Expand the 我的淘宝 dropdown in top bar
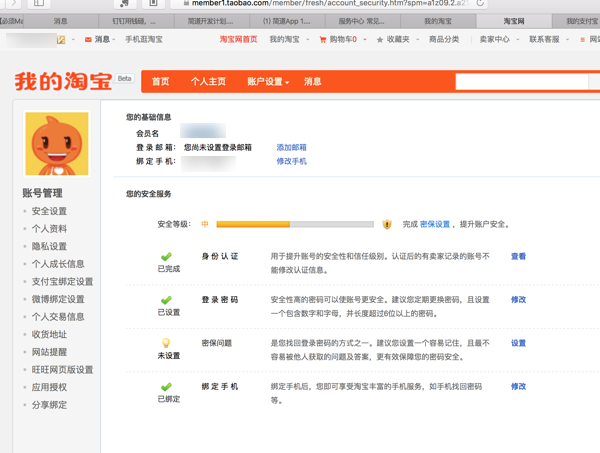 pyautogui.click(x=308, y=39)
